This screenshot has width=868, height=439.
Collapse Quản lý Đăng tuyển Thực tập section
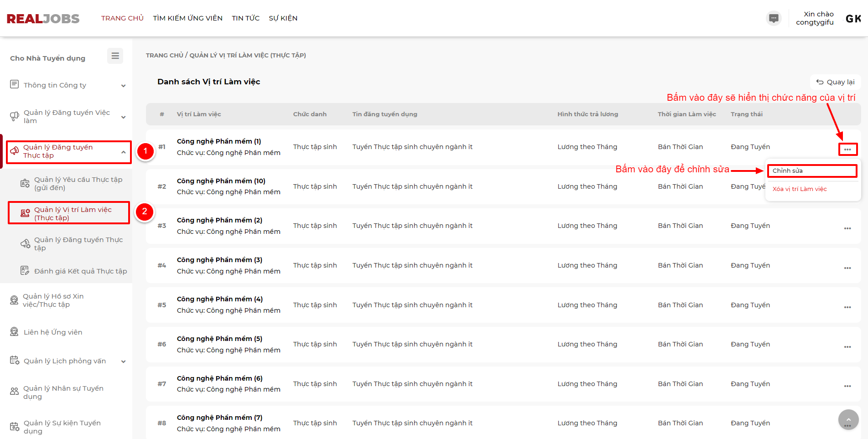[x=123, y=152]
